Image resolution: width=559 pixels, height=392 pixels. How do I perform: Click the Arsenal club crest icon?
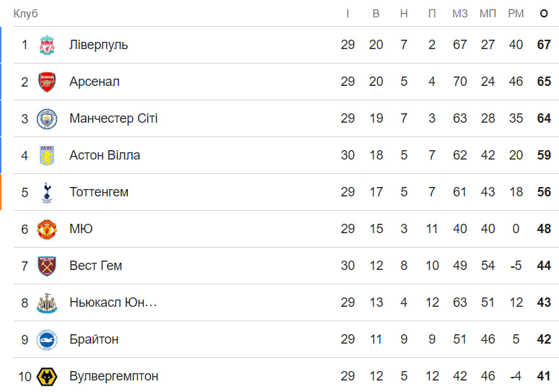point(47,82)
